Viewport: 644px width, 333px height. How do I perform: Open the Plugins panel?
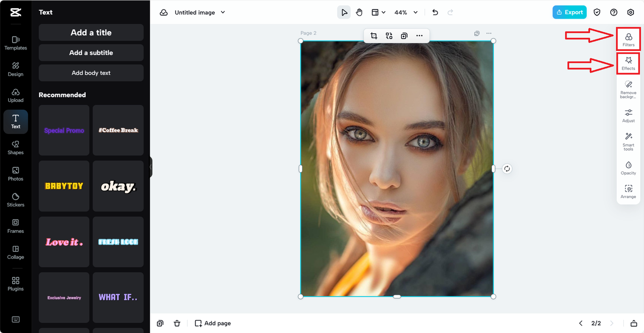pyautogui.click(x=16, y=284)
